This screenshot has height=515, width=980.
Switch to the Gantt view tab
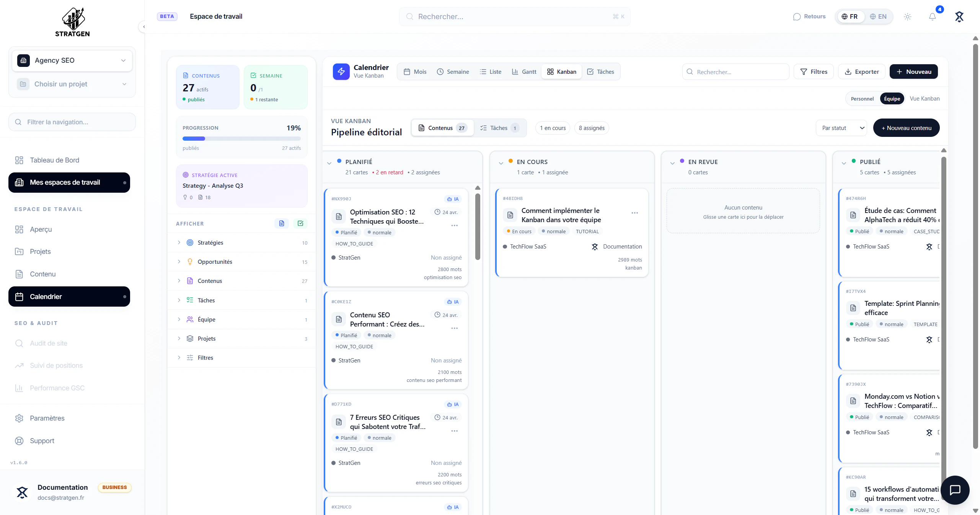pos(524,71)
